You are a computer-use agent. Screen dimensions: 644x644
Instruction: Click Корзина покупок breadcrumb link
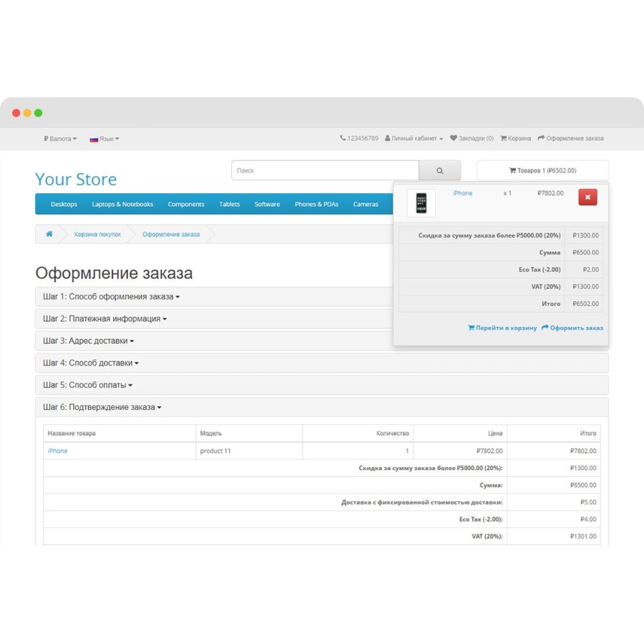pos(97,234)
